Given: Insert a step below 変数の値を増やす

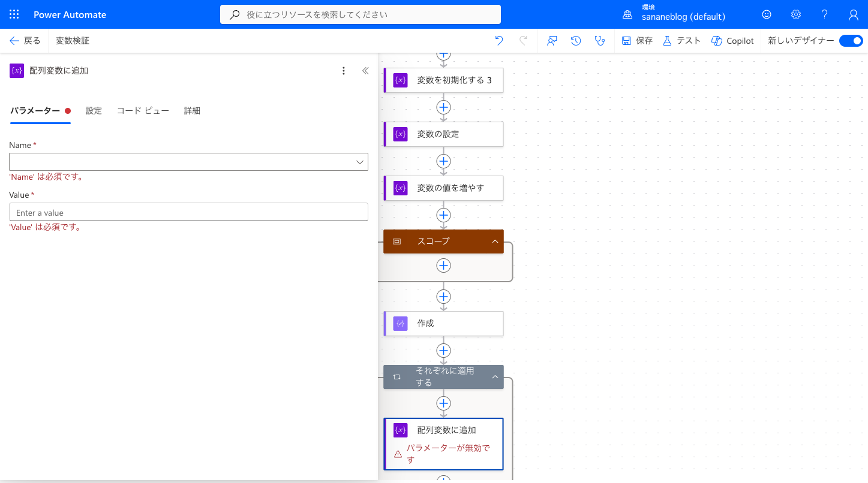Looking at the screenshot, I should click(443, 215).
